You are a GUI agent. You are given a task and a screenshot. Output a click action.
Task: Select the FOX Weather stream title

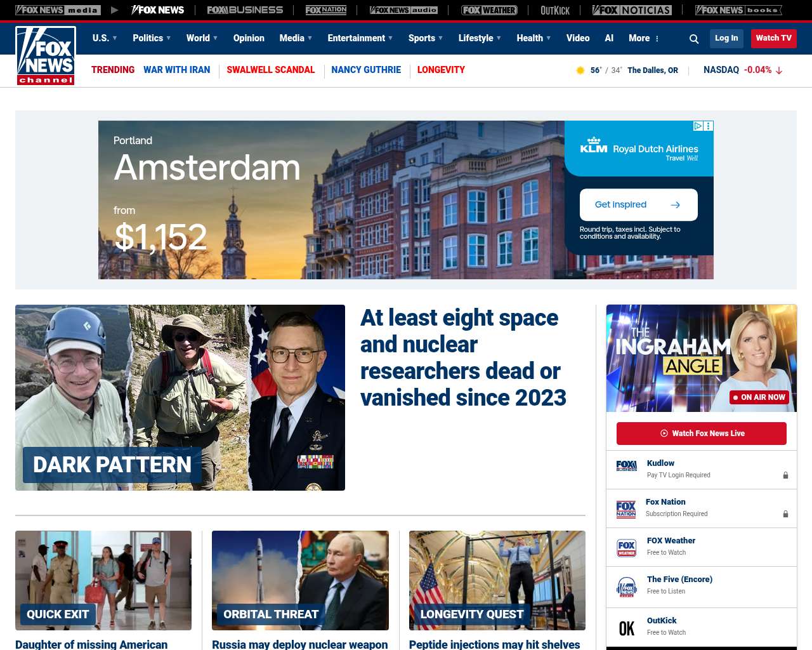pos(671,541)
